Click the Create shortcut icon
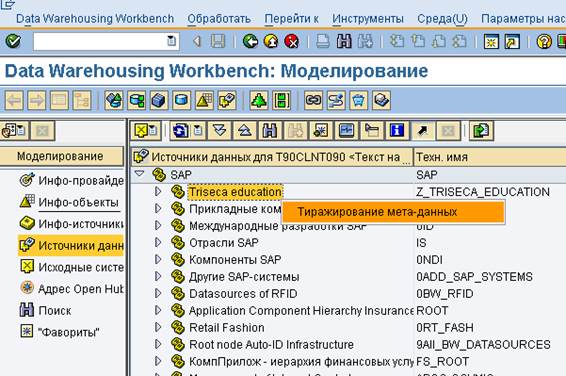This screenshot has height=376, width=566. point(512,41)
